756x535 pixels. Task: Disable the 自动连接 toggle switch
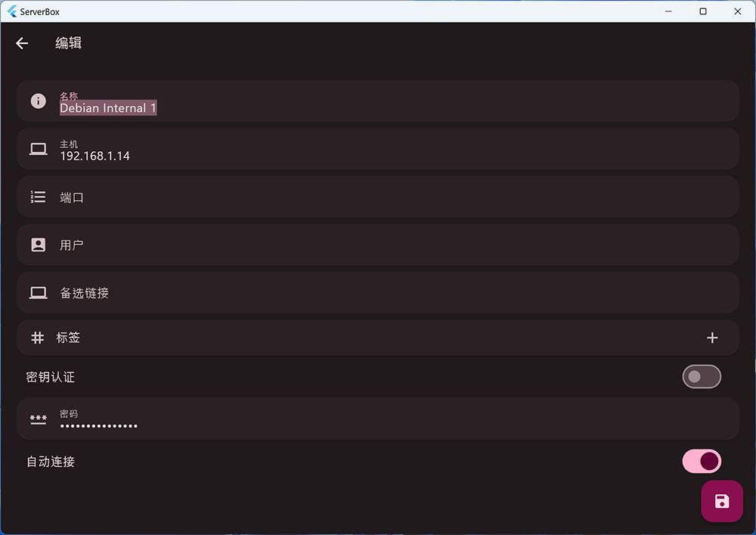(x=702, y=461)
